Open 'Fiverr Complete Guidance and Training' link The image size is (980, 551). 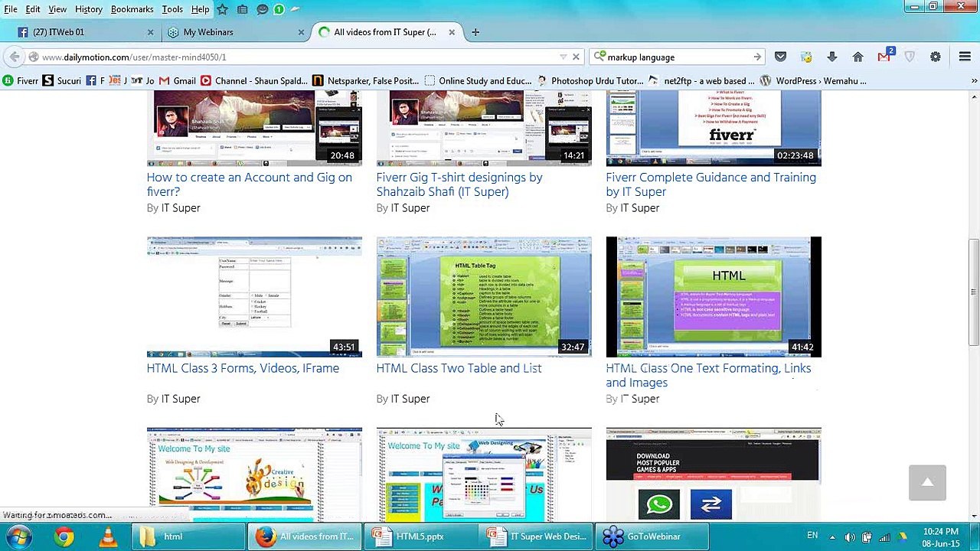[x=710, y=184]
